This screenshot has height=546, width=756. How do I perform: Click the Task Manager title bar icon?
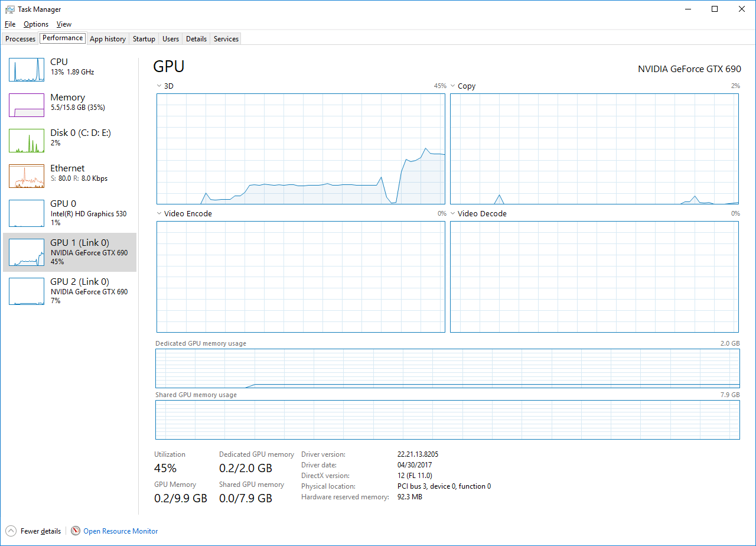(x=9, y=9)
